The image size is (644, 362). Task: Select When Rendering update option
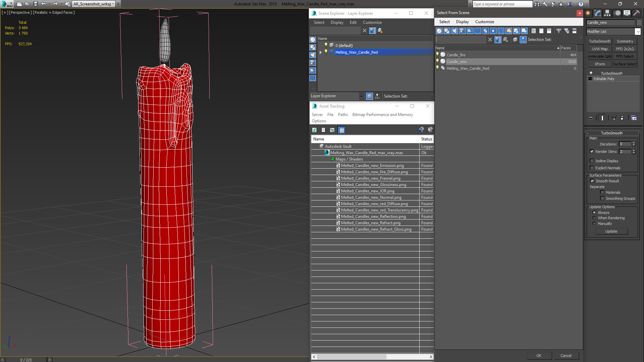pos(594,218)
